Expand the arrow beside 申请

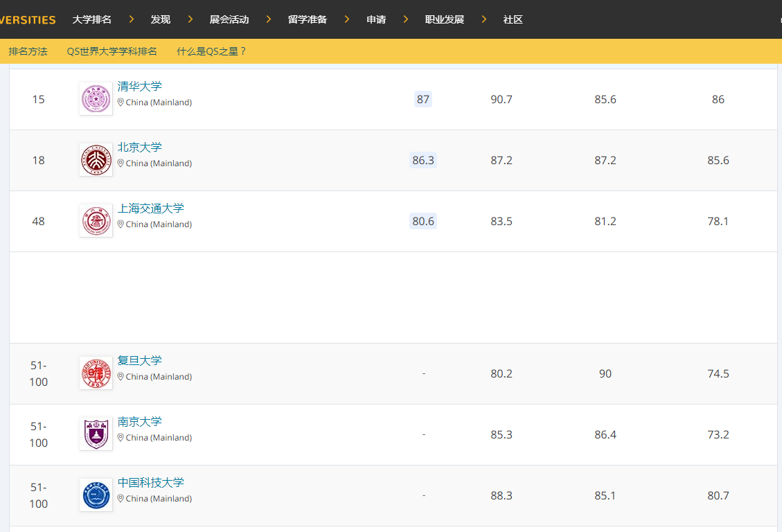tap(405, 19)
